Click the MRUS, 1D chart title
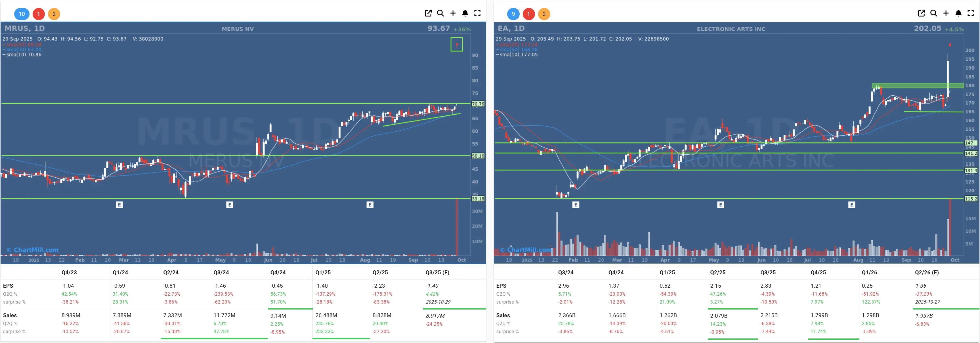This screenshot has height=343, width=980. 25,29
